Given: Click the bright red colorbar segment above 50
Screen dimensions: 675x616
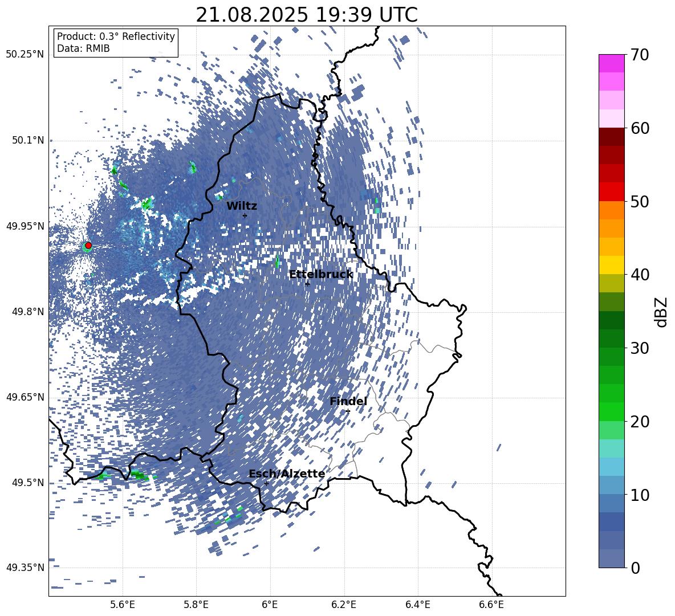Looking at the screenshot, I should (x=611, y=192).
